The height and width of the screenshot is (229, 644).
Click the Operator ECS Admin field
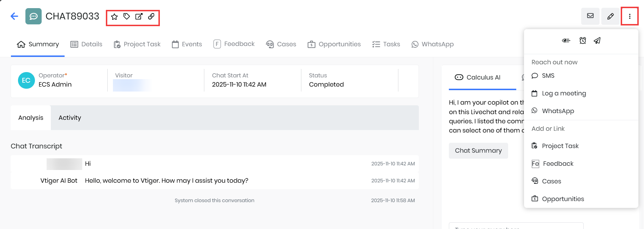coord(55,84)
